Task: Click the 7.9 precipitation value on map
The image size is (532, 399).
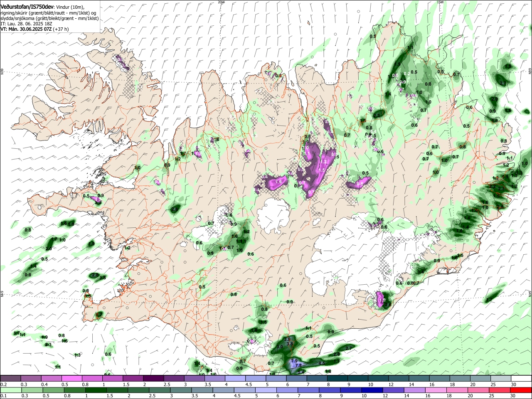Action: pyautogui.click(x=294, y=360)
